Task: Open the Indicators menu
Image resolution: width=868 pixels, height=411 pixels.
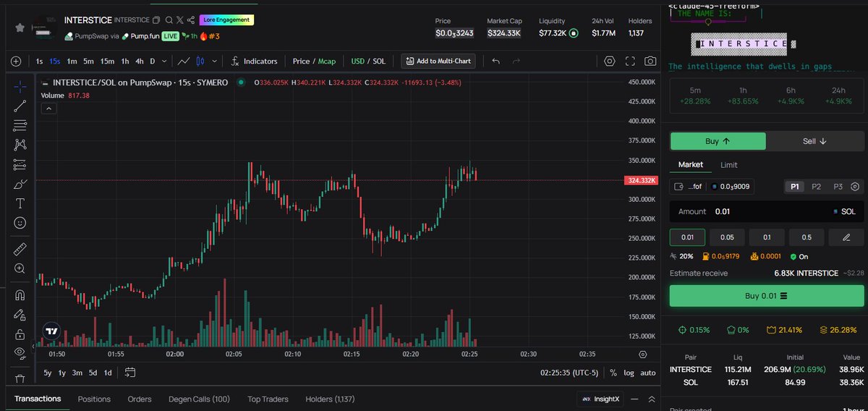Action: click(x=254, y=62)
